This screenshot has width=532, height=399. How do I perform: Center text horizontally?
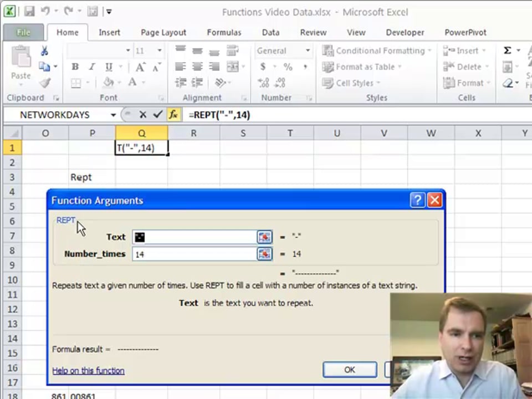[x=197, y=66]
